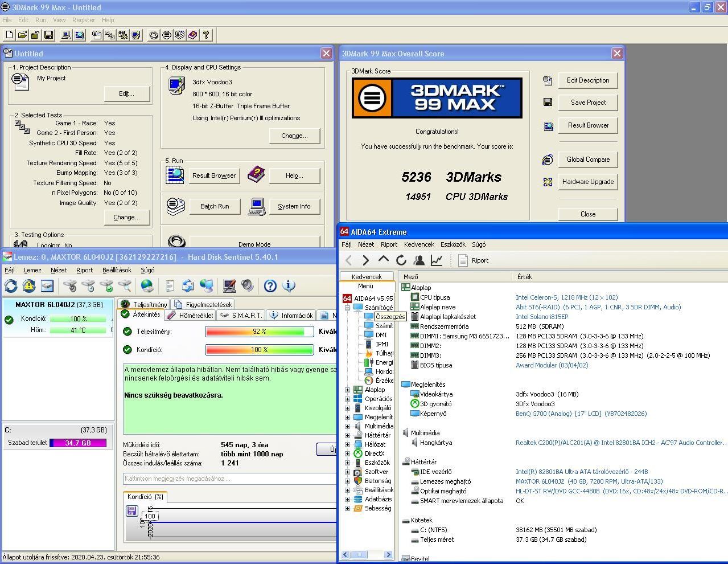Image resolution: width=728 pixels, height=564 pixels.
Task: Click the AIDA64 back arrow icon
Action: tap(348, 260)
